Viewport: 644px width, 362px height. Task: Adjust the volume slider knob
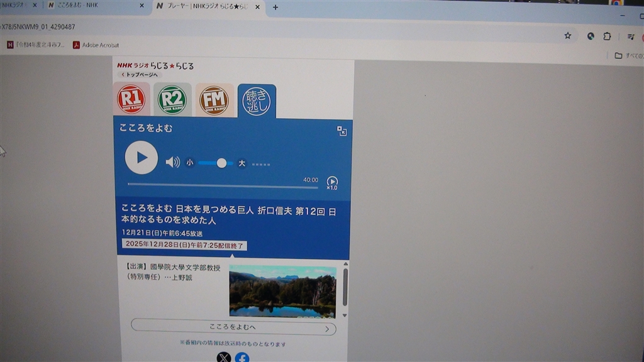pos(221,163)
